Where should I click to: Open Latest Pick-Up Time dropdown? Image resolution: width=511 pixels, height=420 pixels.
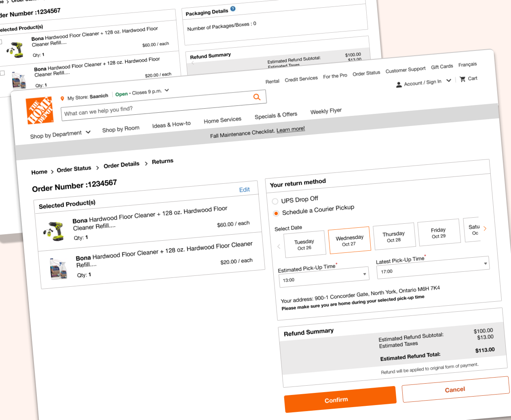pyautogui.click(x=433, y=267)
